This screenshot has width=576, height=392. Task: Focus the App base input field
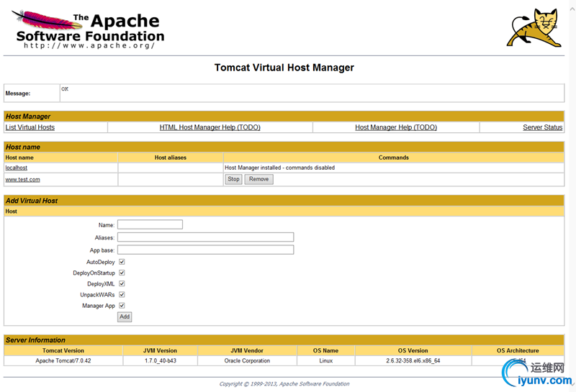point(206,250)
